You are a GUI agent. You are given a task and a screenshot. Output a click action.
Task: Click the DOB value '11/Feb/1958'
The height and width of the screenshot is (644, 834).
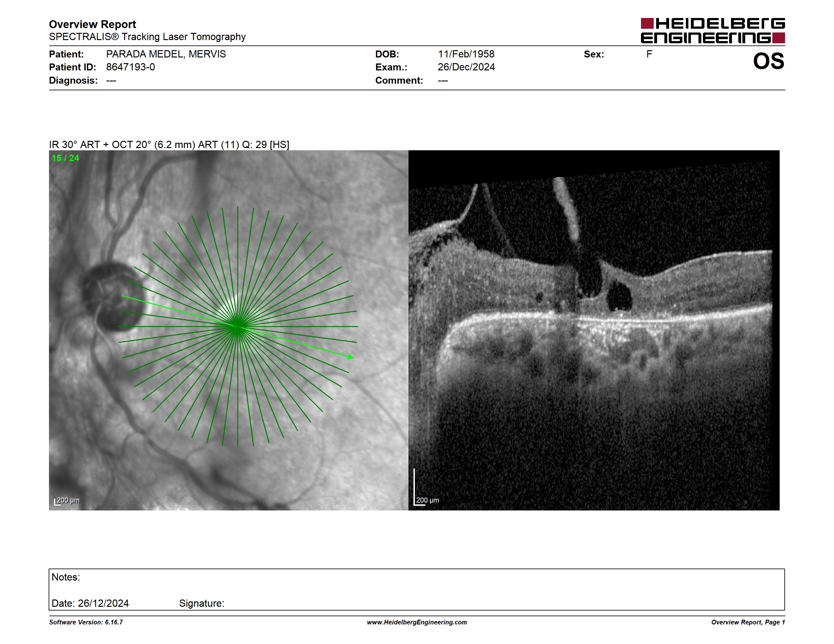pyautogui.click(x=466, y=54)
